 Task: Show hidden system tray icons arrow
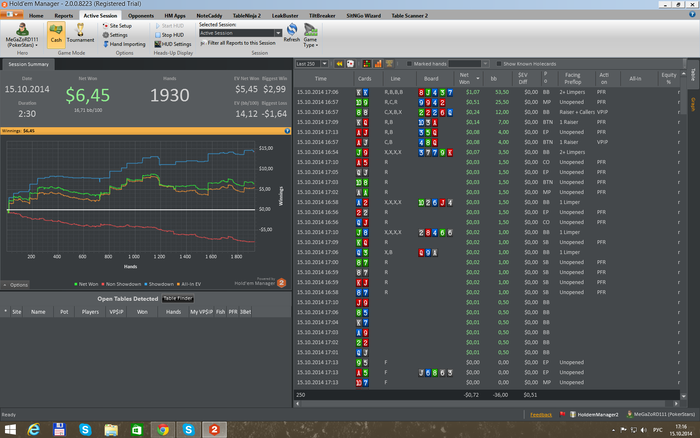click(613, 430)
